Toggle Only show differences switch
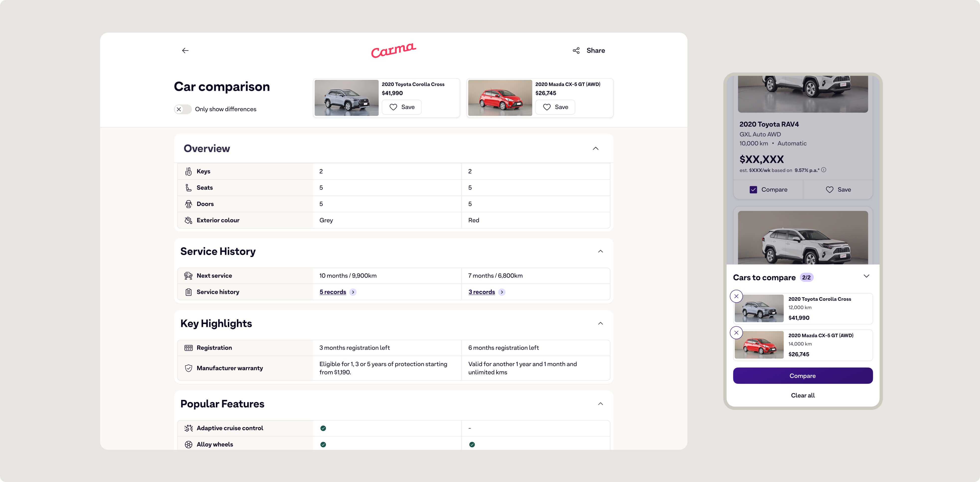Image resolution: width=980 pixels, height=482 pixels. pyautogui.click(x=183, y=109)
